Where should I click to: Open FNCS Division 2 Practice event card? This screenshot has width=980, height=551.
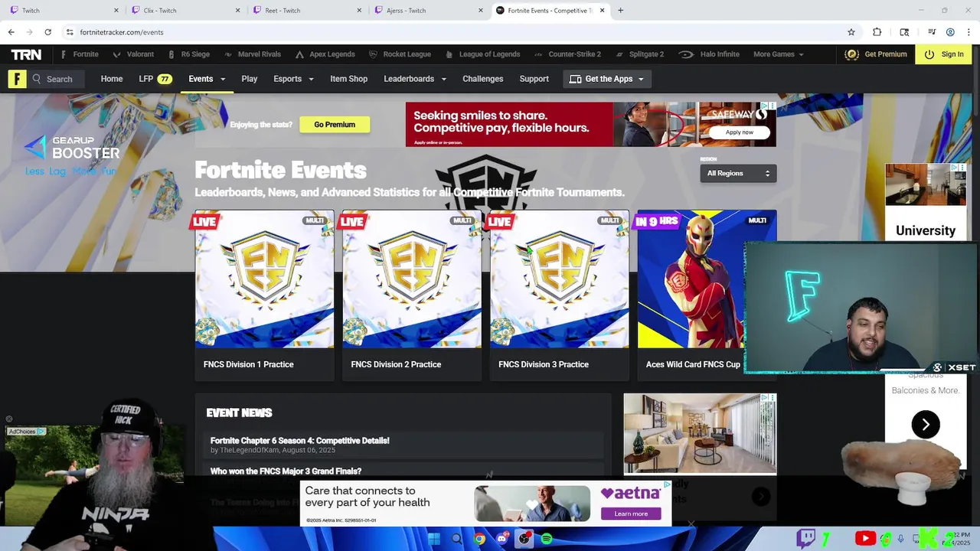tap(412, 295)
